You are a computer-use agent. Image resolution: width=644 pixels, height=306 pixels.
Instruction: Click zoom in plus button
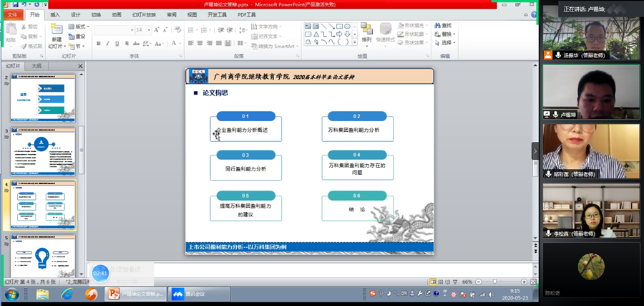[524, 282]
